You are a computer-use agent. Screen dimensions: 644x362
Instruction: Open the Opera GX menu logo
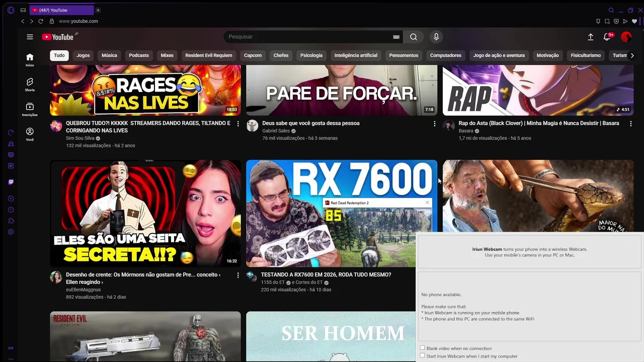click(11, 10)
